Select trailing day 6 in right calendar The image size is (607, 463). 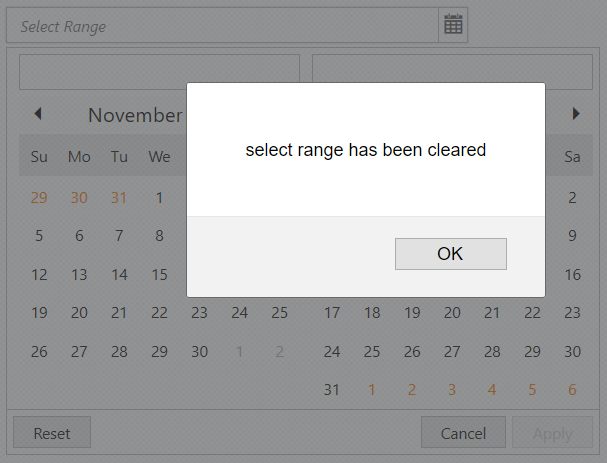pyautogui.click(x=572, y=389)
